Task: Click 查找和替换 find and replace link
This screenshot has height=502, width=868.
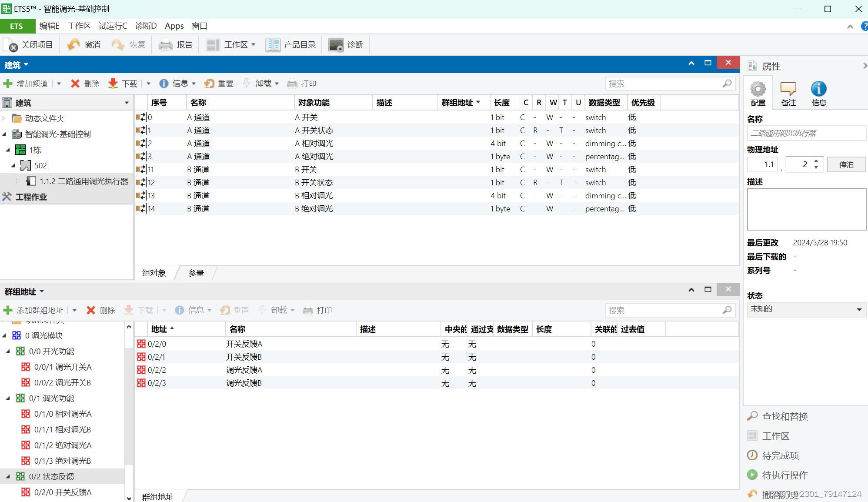Action: [x=785, y=416]
